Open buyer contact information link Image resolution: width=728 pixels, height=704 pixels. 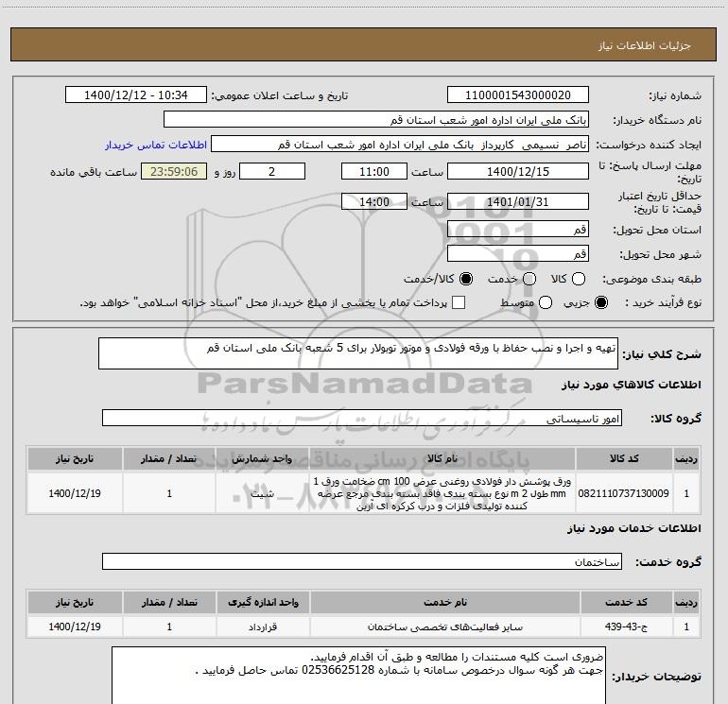coord(156,145)
